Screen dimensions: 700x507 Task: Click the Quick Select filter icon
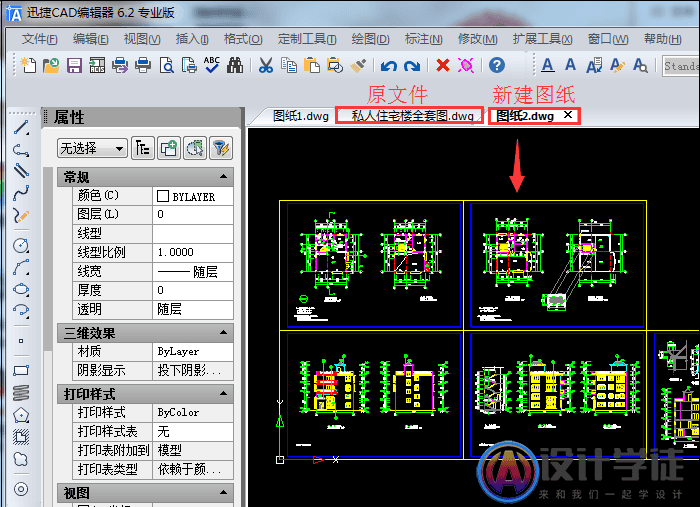coord(221,148)
